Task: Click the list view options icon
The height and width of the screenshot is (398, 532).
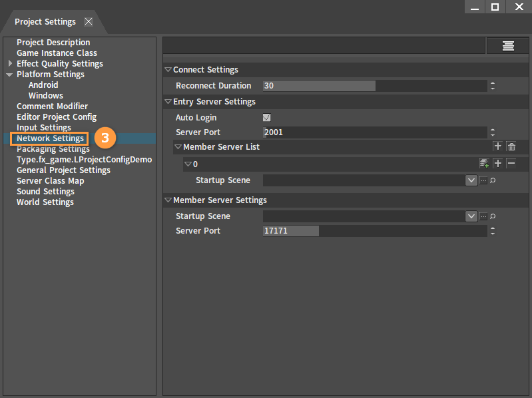Action: 508,46
